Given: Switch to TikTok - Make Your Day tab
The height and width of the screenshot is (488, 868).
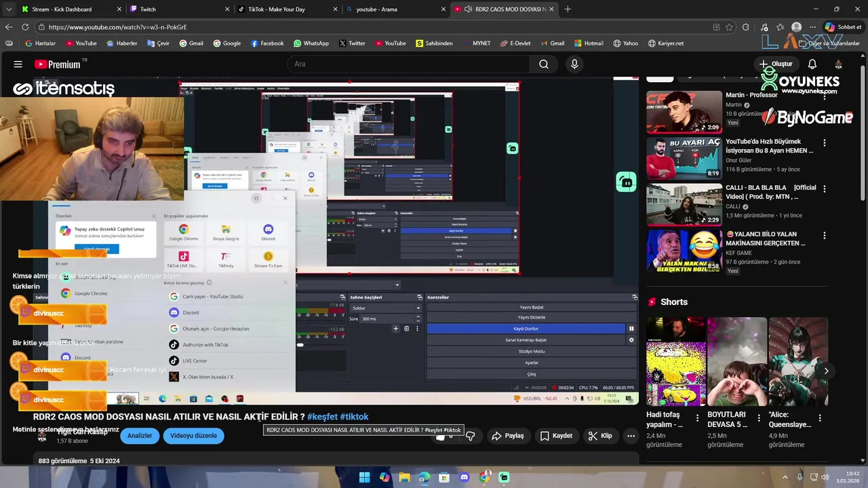Looking at the screenshot, I should (x=288, y=9).
